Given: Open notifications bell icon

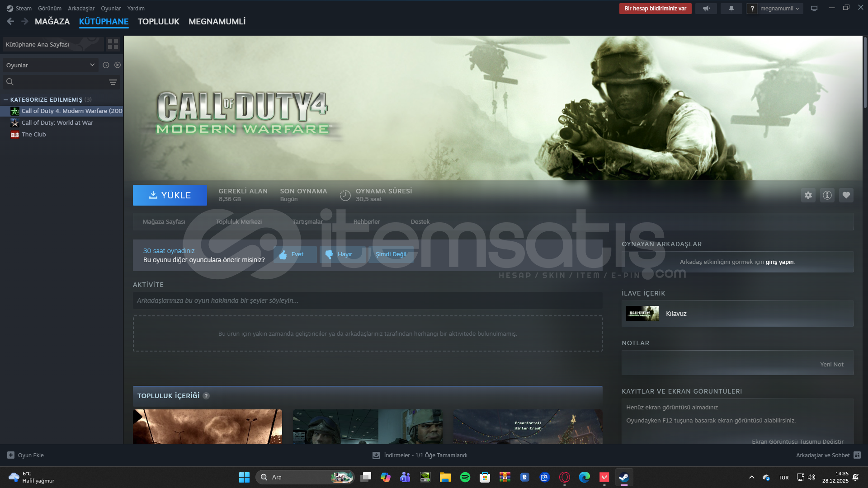Looking at the screenshot, I should pyautogui.click(x=731, y=9).
